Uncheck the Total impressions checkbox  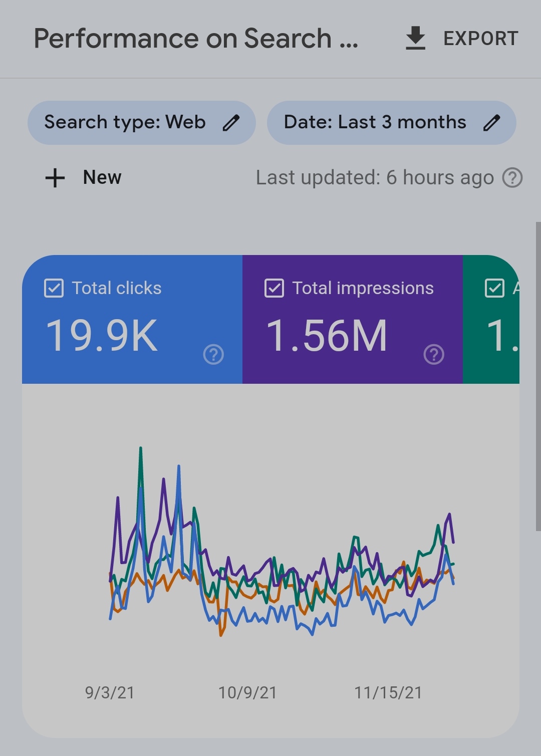pos(274,289)
